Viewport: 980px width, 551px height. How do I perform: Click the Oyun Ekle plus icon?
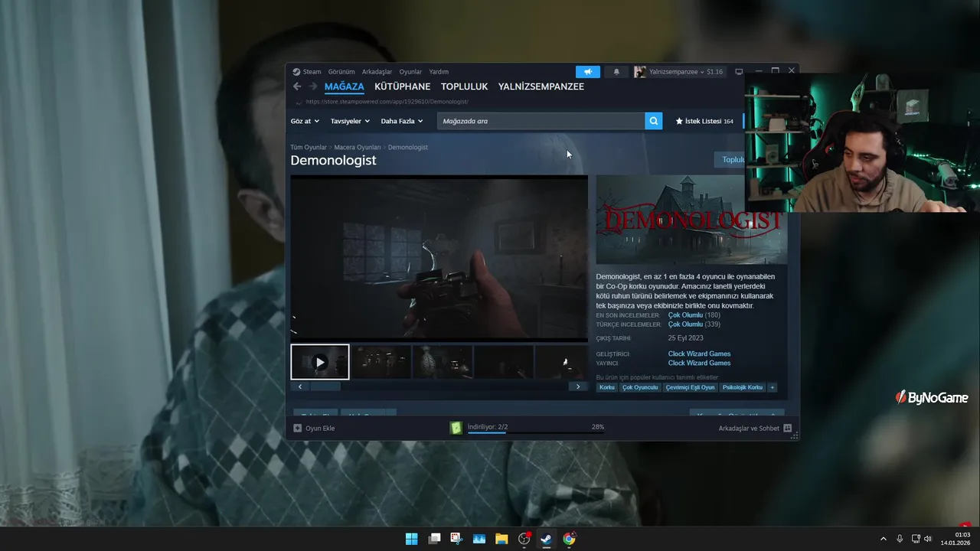[298, 428]
